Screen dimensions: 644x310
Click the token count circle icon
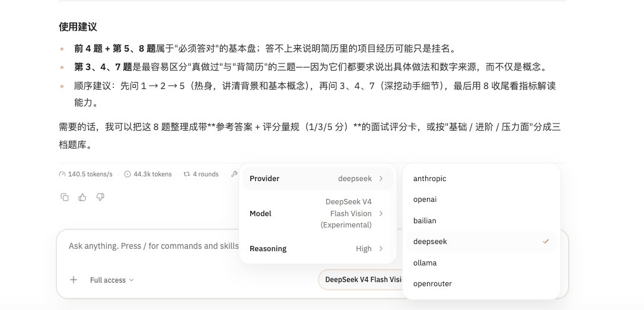[x=127, y=175]
